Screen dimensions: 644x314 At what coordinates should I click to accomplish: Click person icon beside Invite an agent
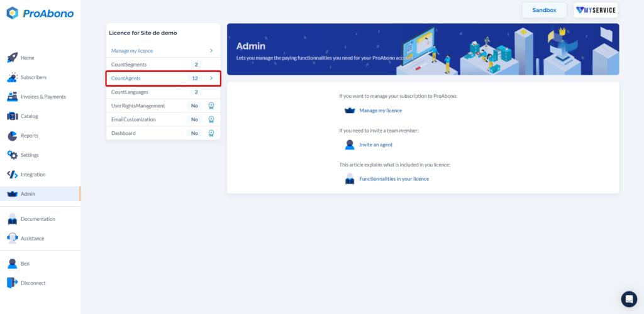[350, 144]
